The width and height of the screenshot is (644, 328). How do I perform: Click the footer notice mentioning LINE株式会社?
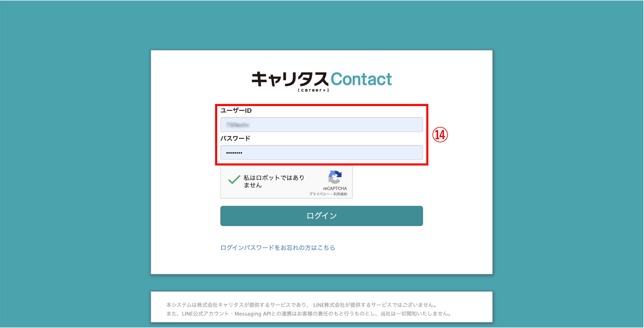tap(302, 305)
